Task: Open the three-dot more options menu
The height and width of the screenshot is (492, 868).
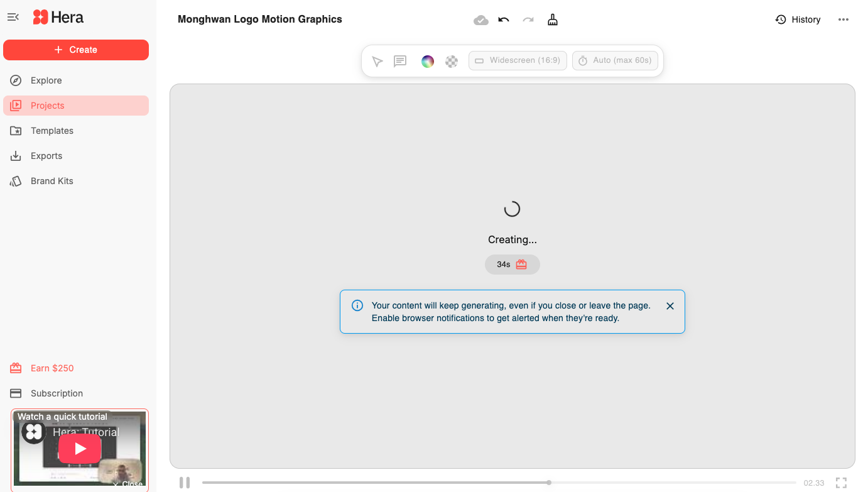Action: (x=844, y=19)
